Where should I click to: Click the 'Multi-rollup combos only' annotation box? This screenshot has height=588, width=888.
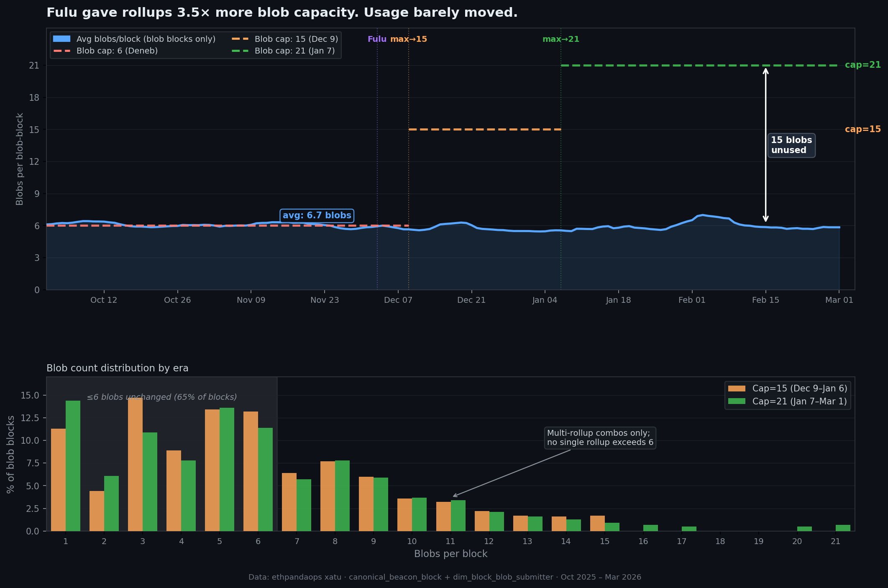click(x=600, y=438)
